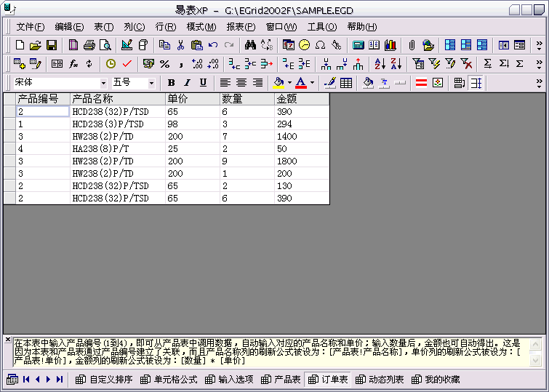Click the grid borders table icon
Image resolution: width=549 pixels, height=392 pixels.
(346, 83)
